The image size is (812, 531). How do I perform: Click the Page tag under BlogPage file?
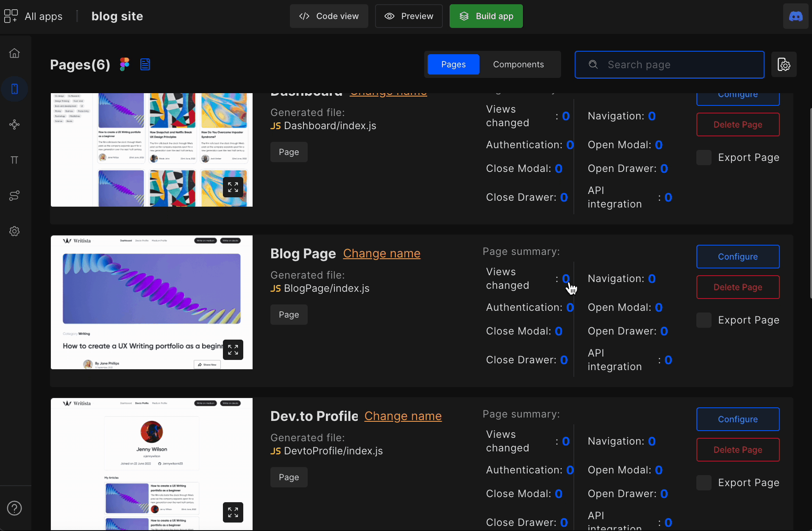[289, 315]
